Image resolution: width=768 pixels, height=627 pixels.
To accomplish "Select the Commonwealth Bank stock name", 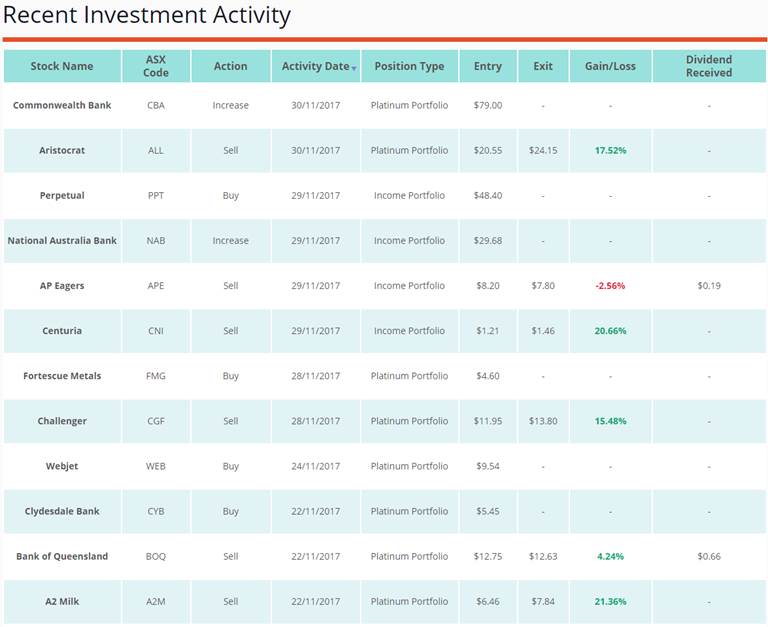I will (x=62, y=105).
